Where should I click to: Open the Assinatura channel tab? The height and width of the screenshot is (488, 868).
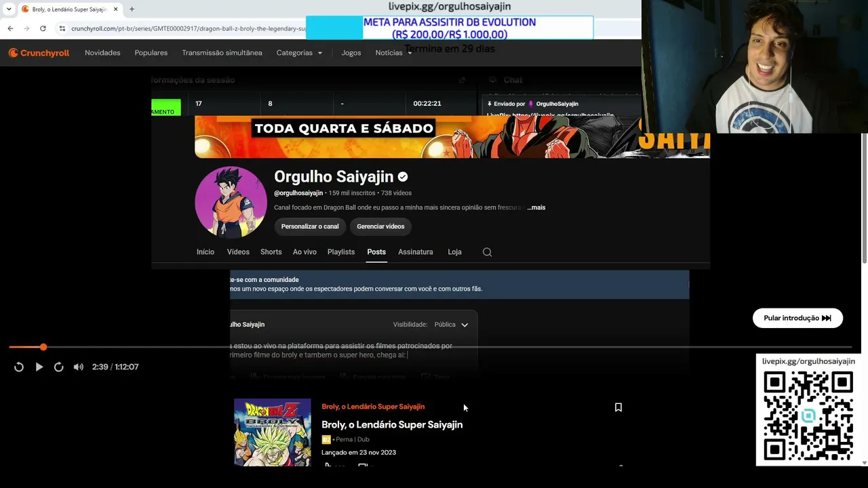click(x=416, y=252)
